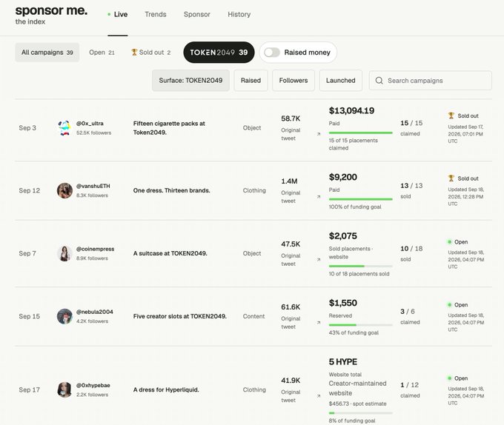
Task: Click the $9,200 amount
Action: [x=342, y=177]
